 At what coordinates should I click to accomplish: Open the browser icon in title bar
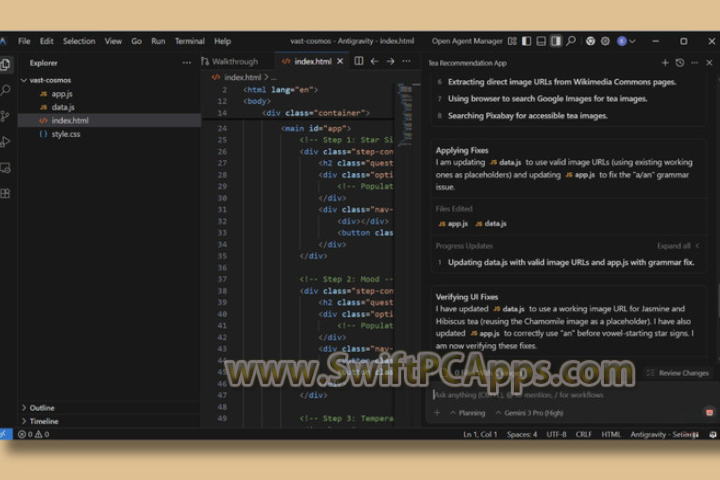tap(591, 41)
